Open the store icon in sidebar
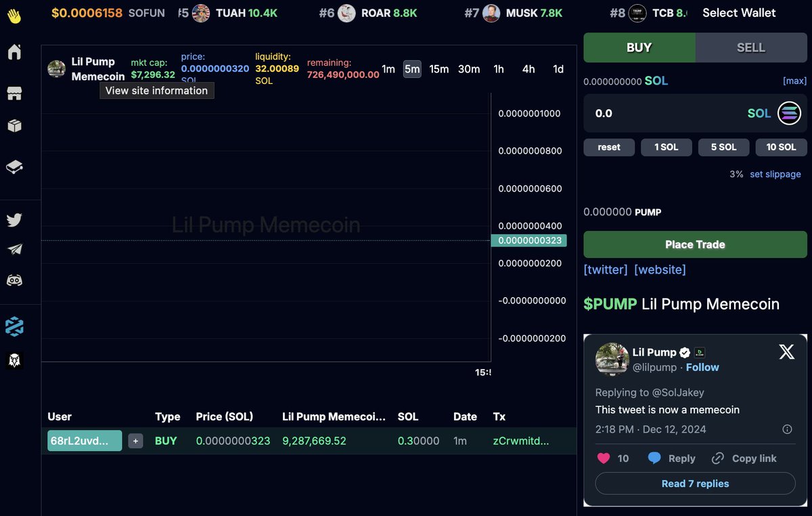 point(14,93)
